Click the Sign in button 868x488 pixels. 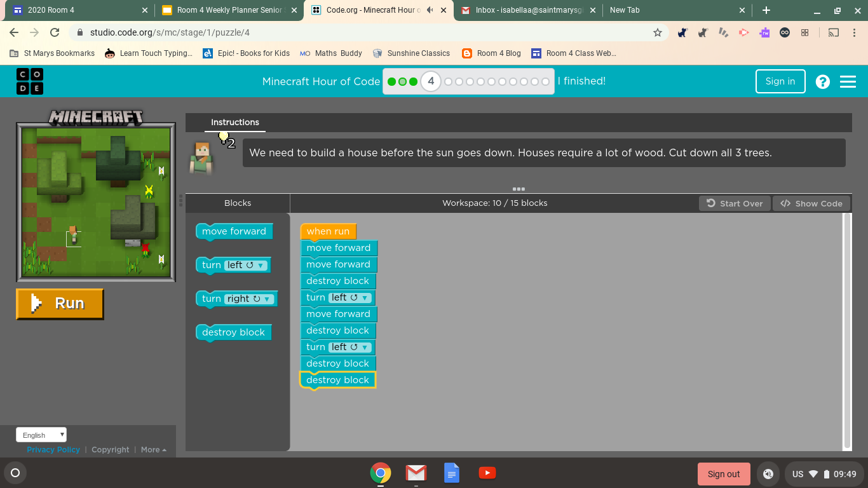click(x=780, y=81)
